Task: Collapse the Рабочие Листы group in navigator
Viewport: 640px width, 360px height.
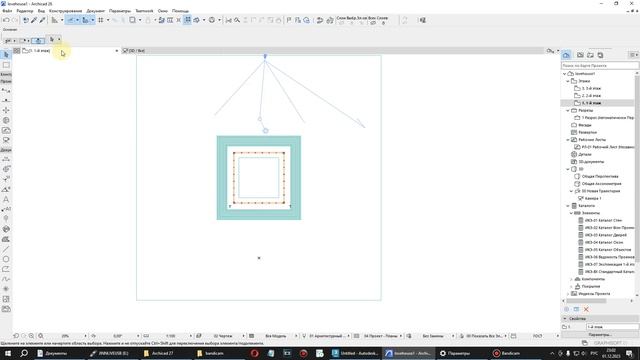Action: point(568,140)
